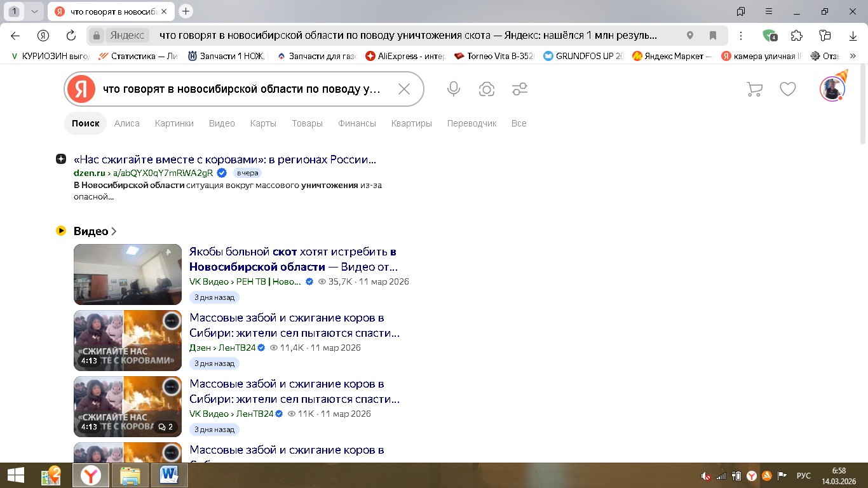Switch to the Квартиры tab

pos(412,123)
